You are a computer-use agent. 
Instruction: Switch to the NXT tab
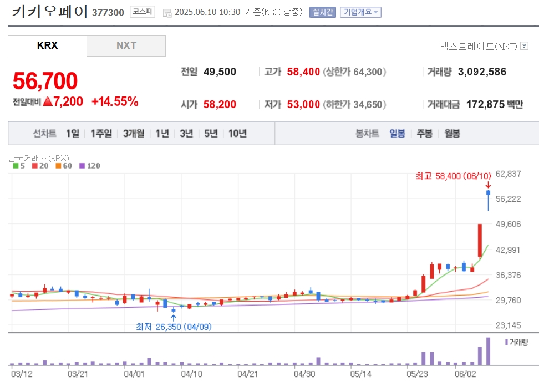pyautogui.click(x=126, y=45)
